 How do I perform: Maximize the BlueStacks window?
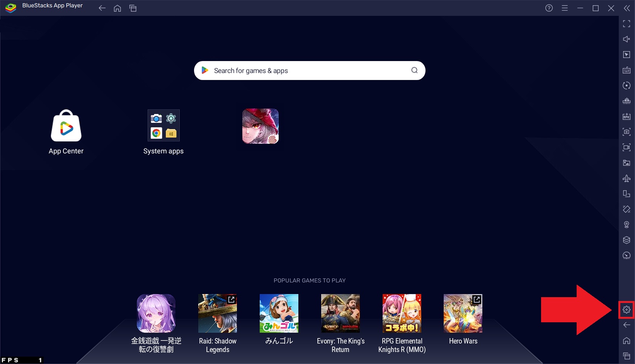tap(596, 8)
